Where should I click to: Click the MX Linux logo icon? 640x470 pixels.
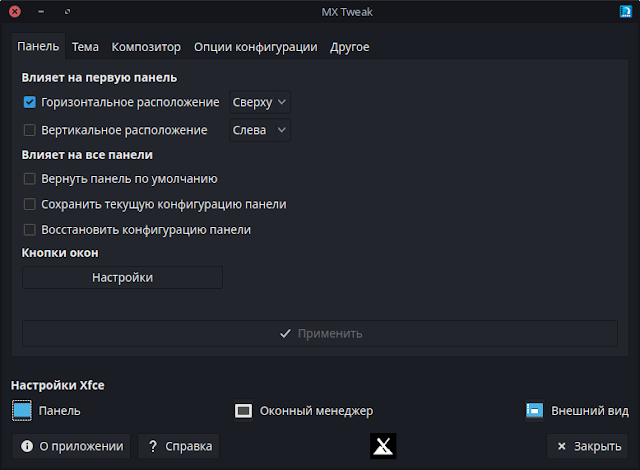coord(383,446)
